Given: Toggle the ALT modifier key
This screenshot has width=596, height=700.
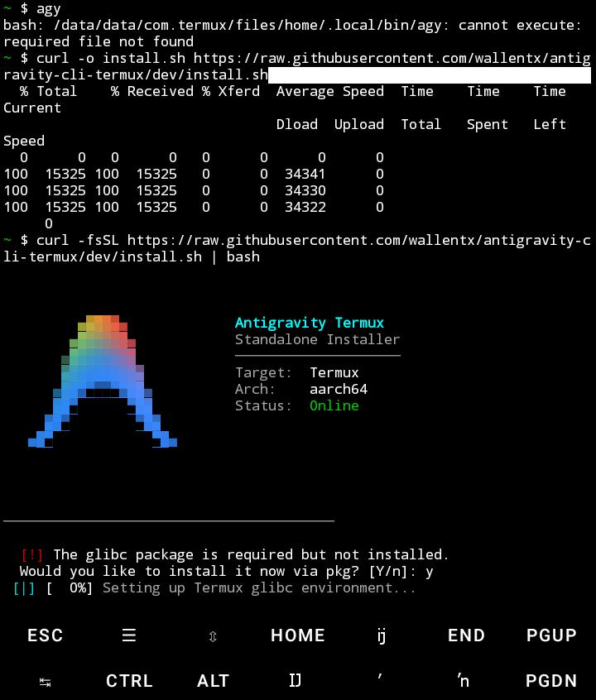Looking at the screenshot, I should click(213, 681).
